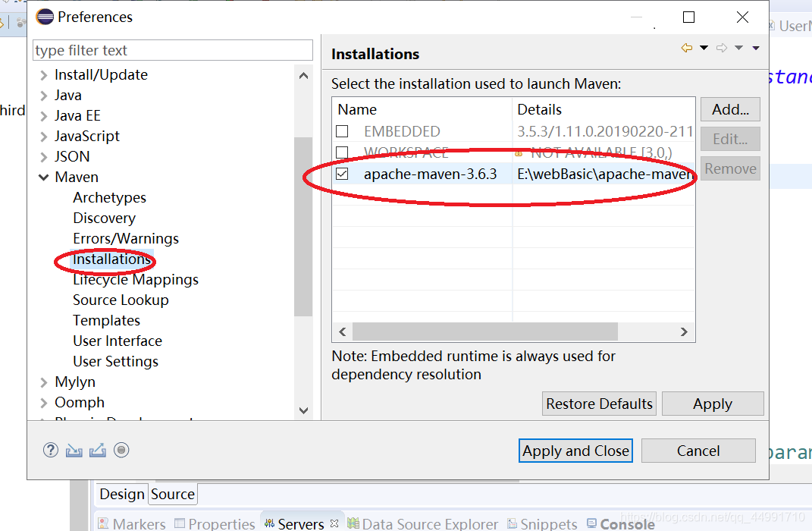Open the back history dropdown arrow
This screenshot has width=812, height=531.
click(704, 49)
